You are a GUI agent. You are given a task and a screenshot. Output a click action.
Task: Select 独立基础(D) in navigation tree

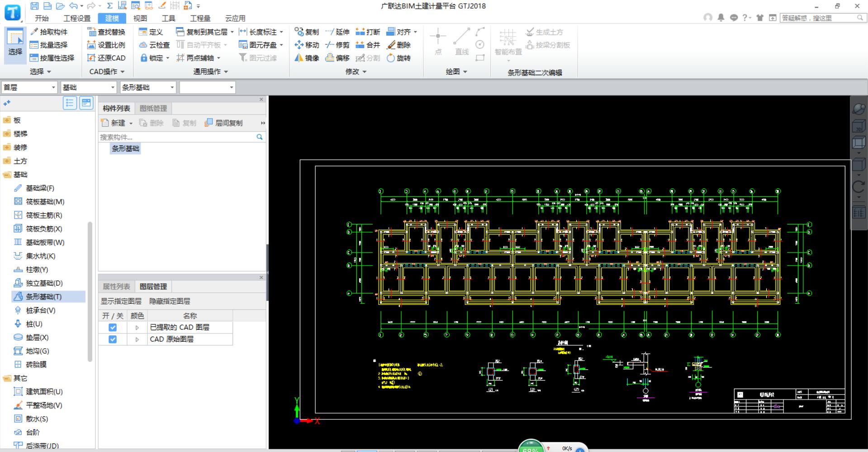coord(39,283)
